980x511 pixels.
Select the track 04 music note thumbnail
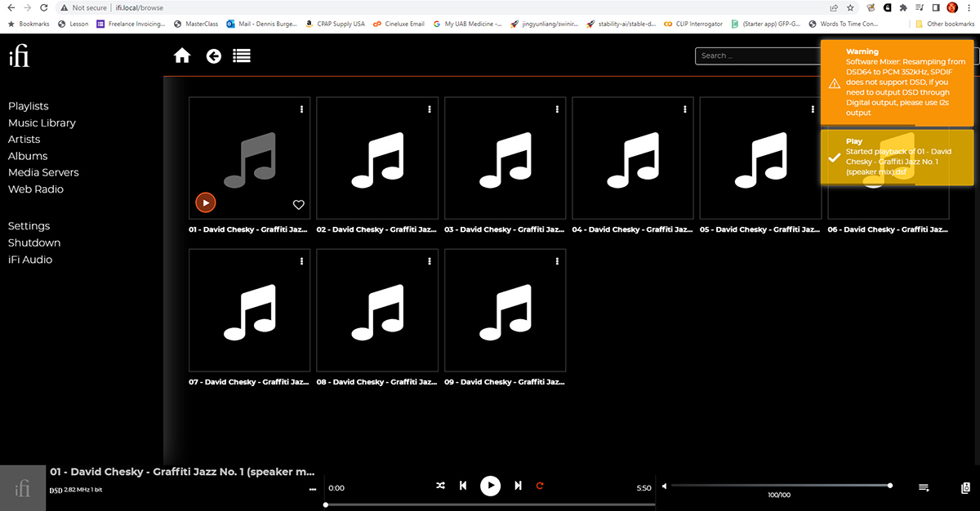(633, 158)
